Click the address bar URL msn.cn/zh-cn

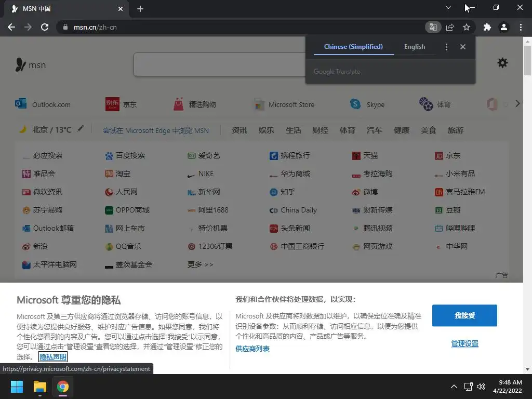[x=96, y=27]
